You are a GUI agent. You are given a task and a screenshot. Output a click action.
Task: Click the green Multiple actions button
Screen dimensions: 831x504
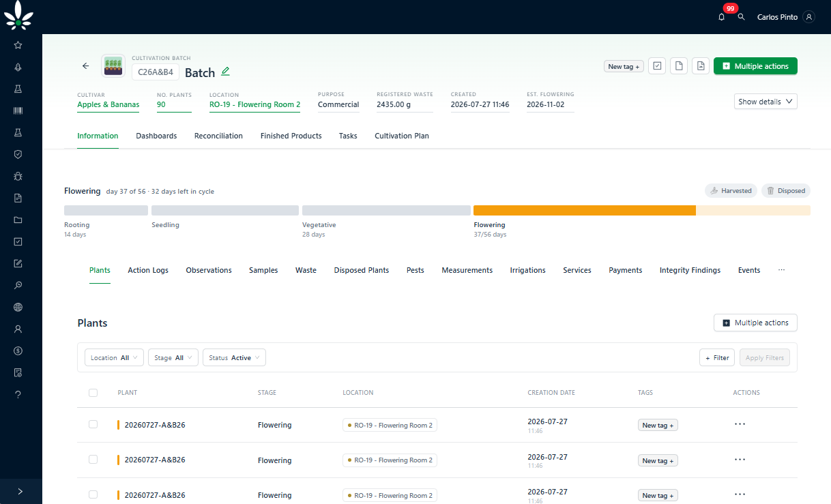755,66
